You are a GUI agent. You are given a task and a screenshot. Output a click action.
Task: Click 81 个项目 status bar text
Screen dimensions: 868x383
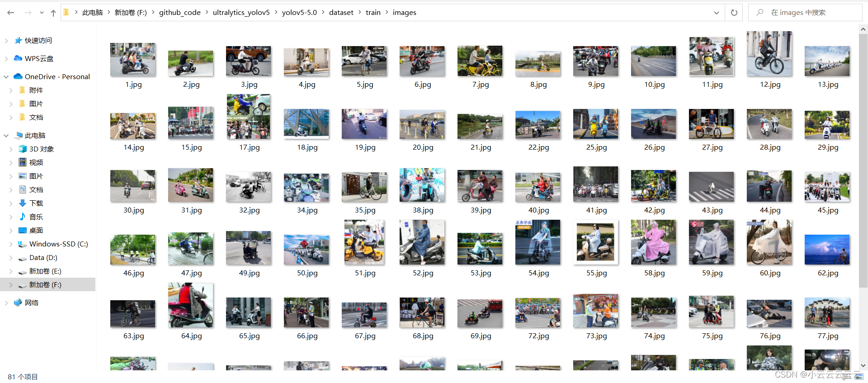[23, 377]
